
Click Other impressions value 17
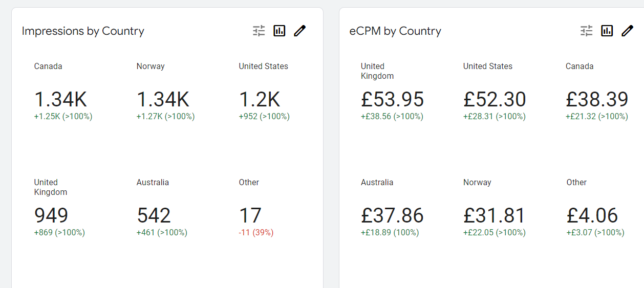250,215
